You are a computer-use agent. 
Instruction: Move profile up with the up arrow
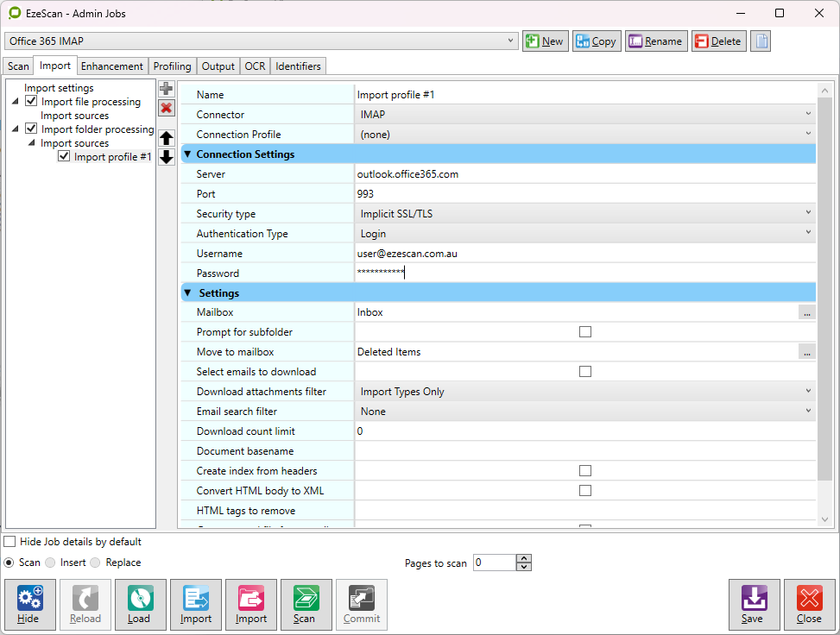pyautogui.click(x=167, y=138)
